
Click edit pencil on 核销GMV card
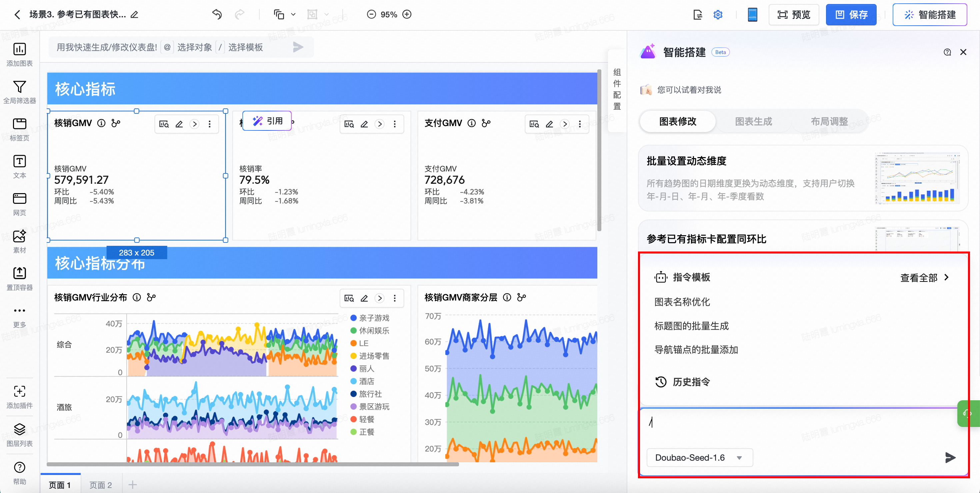click(x=179, y=124)
